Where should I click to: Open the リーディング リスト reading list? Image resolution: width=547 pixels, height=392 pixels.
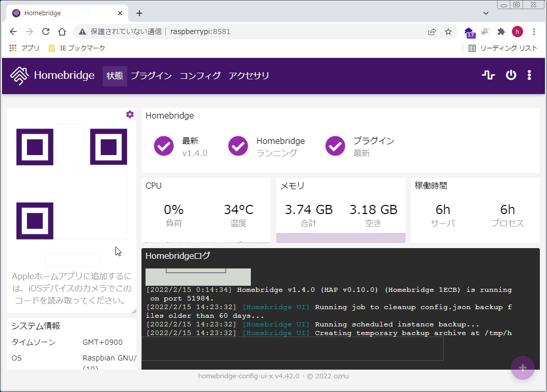[503, 48]
